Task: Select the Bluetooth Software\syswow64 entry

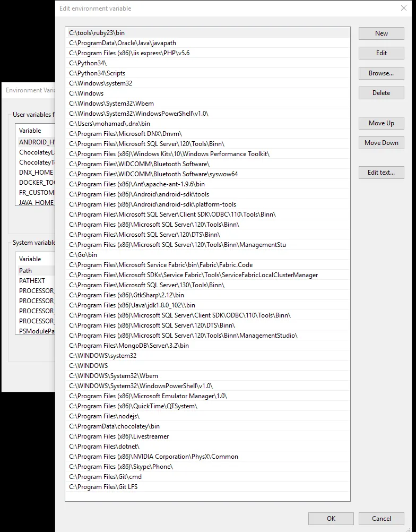Action: click(x=207, y=174)
